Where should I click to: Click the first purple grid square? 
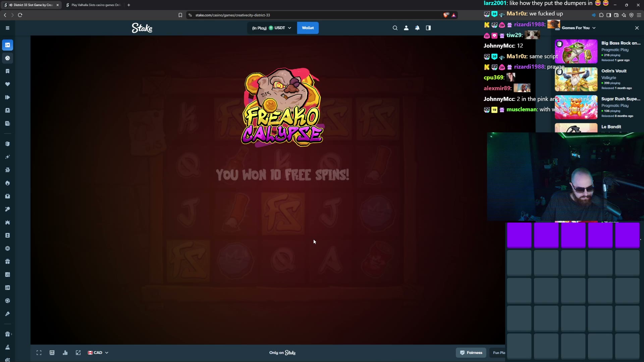click(x=519, y=235)
